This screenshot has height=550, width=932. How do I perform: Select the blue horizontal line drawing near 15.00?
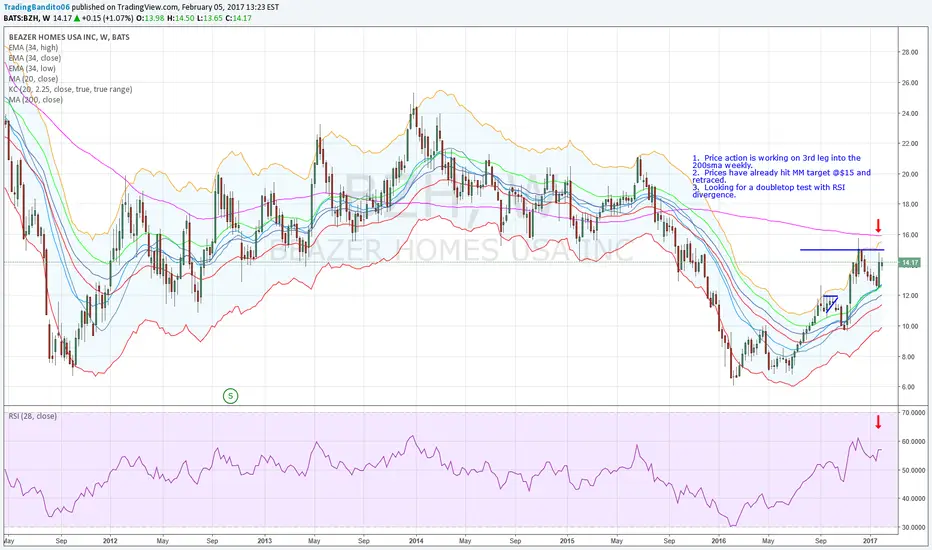(x=842, y=250)
